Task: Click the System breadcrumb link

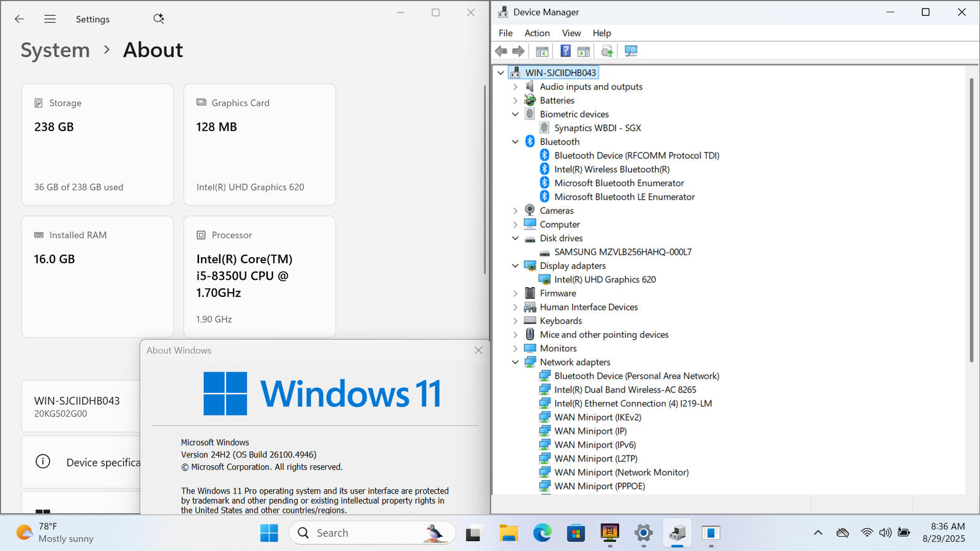Action: click(x=55, y=50)
